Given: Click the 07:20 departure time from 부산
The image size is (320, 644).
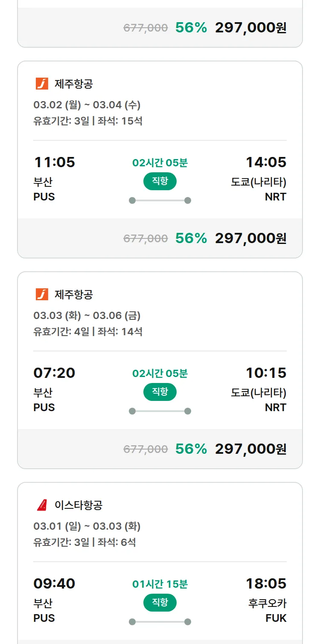Looking at the screenshot, I should click(54, 373).
